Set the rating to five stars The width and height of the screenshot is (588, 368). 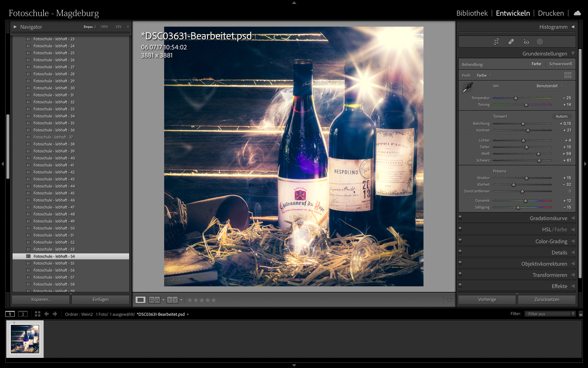(x=213, y=300)
